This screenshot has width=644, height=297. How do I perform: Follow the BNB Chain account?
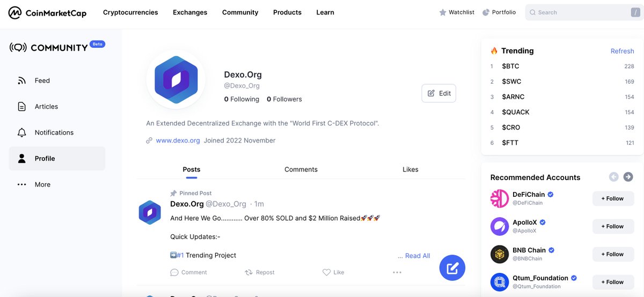[612, 254]
